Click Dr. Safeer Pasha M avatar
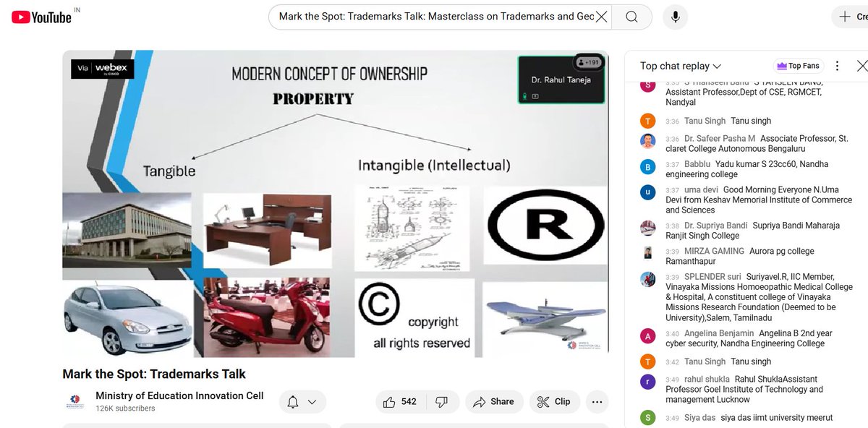 (648, 141)
